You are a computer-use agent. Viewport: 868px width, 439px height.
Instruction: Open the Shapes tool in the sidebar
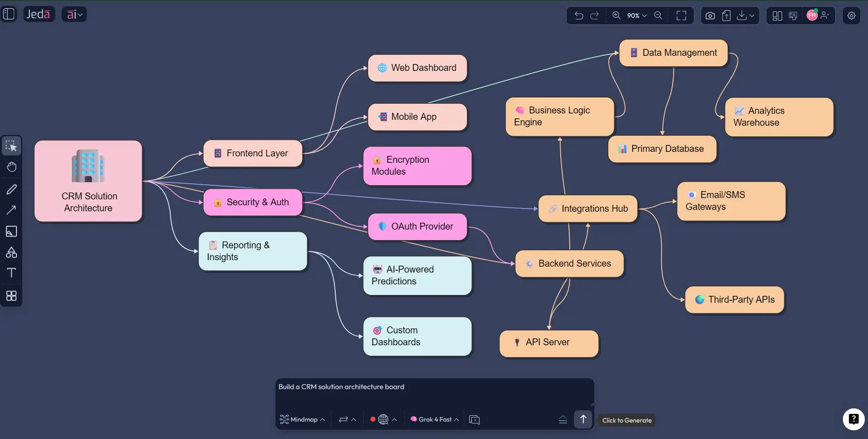pyautogui.click(x=11, y=252)
